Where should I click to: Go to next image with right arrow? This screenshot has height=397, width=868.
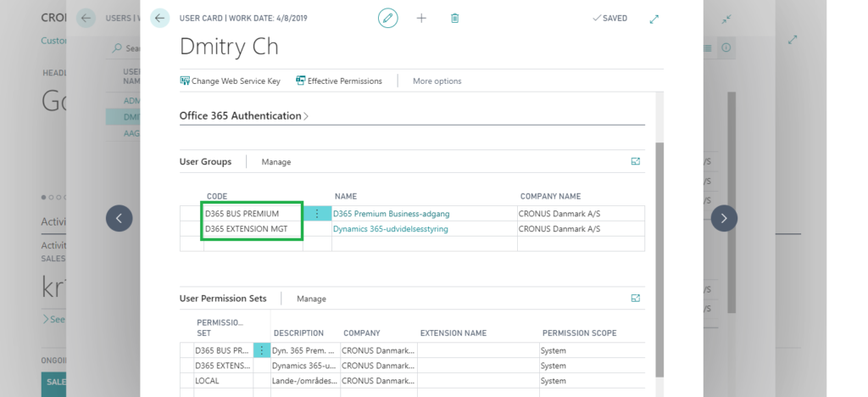[x=724, y=218]
